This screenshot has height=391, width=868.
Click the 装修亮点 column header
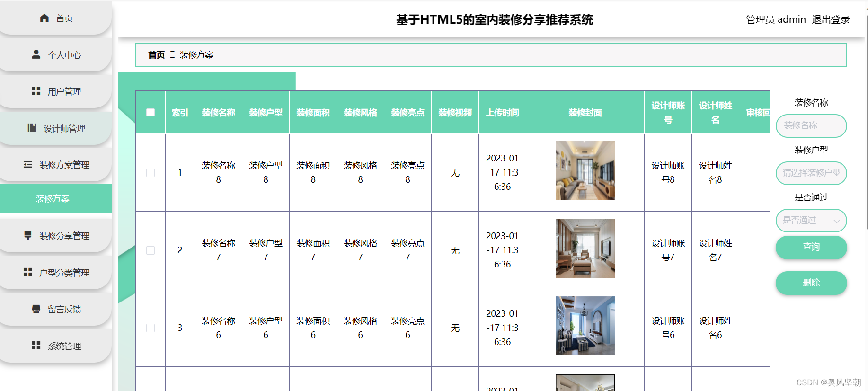407,113
